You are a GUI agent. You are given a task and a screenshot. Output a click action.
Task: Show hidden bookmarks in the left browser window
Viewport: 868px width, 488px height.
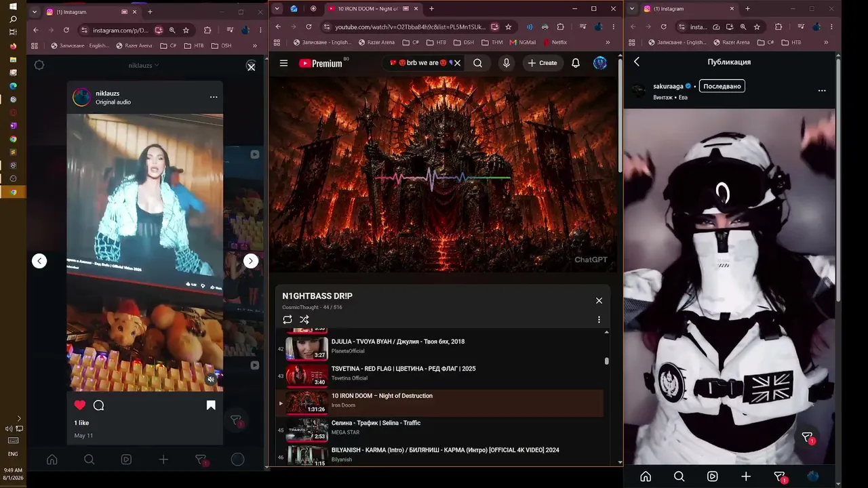[x=255, y=45]
